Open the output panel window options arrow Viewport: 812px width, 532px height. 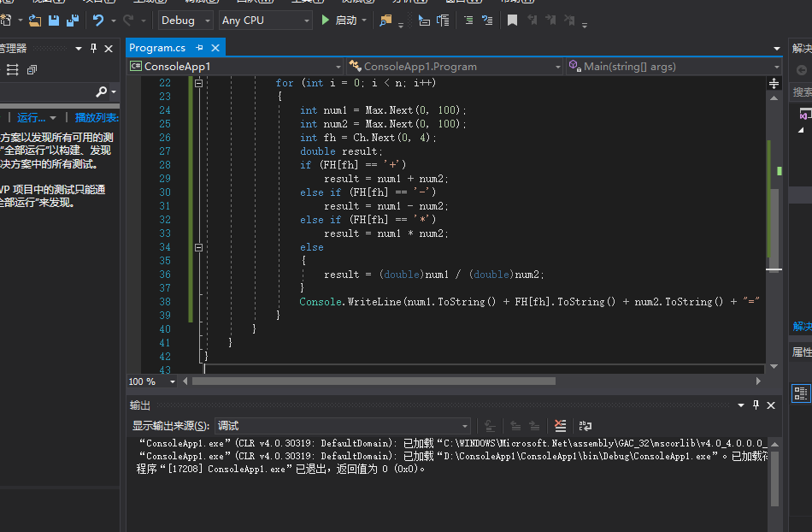pos(741,405)
